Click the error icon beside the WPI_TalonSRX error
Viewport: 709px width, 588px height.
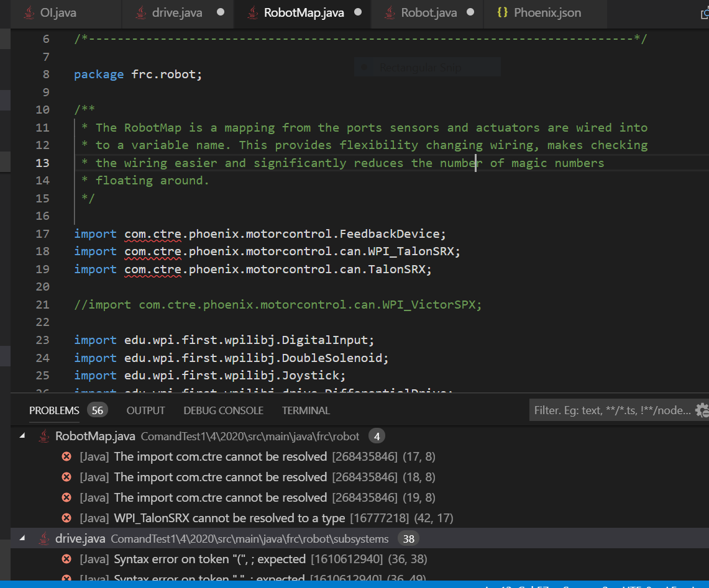point(67,517)
